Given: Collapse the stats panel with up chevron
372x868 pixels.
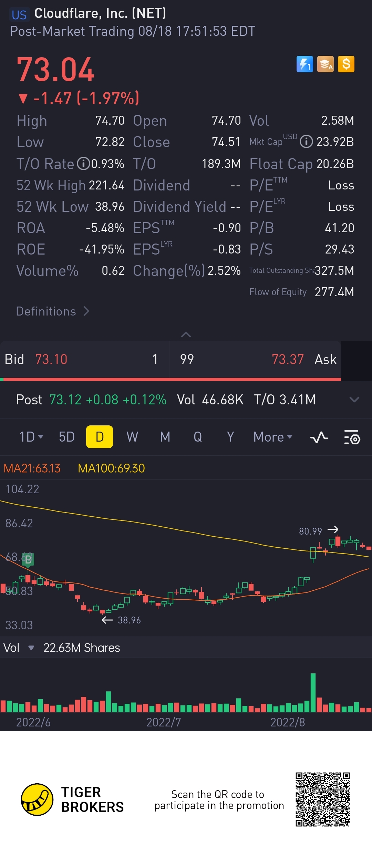Looking at the screenshot, I should [x=186, y=334].
